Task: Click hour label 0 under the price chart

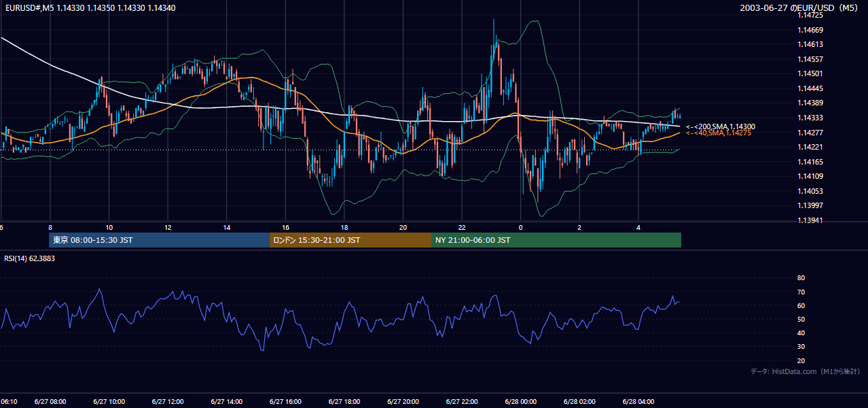Action: [x=521, y=227]
